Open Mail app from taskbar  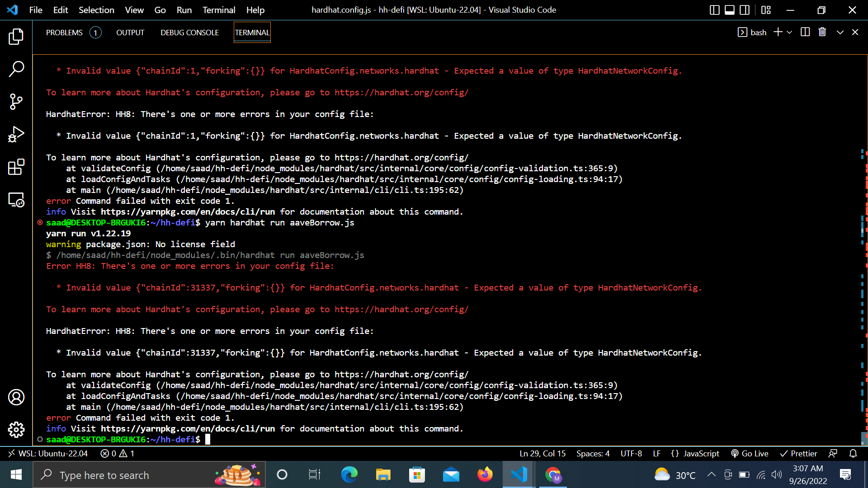pyautogui.click(x=451, y=474)
